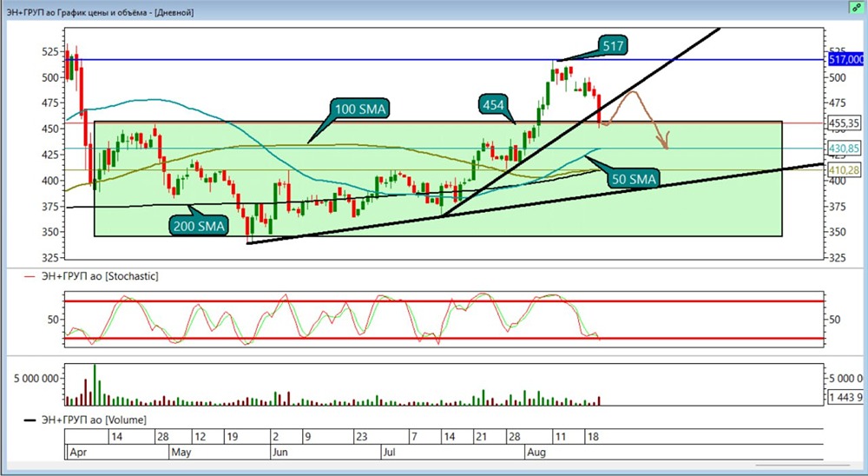Image resolution: width=868 pixels, height=476 pixels.
Task: Click the date label 19 in May
Action: point(232,437)
